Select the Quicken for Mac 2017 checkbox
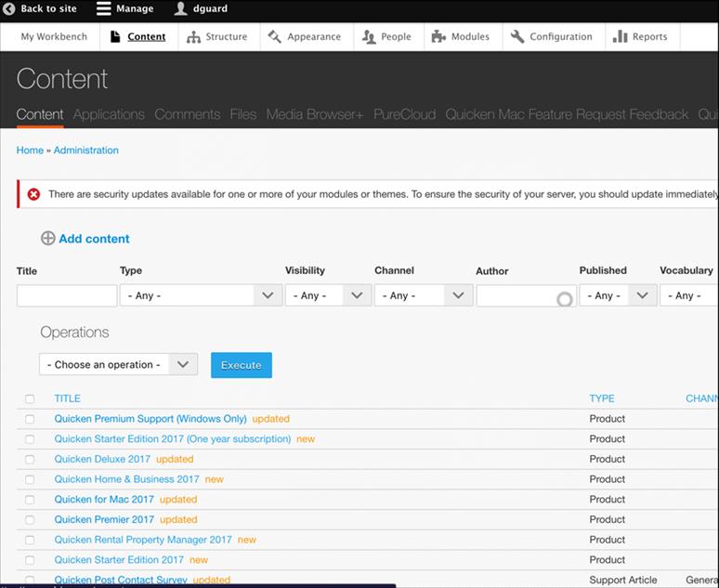This screenshot has height=588, width=719. 30,500
